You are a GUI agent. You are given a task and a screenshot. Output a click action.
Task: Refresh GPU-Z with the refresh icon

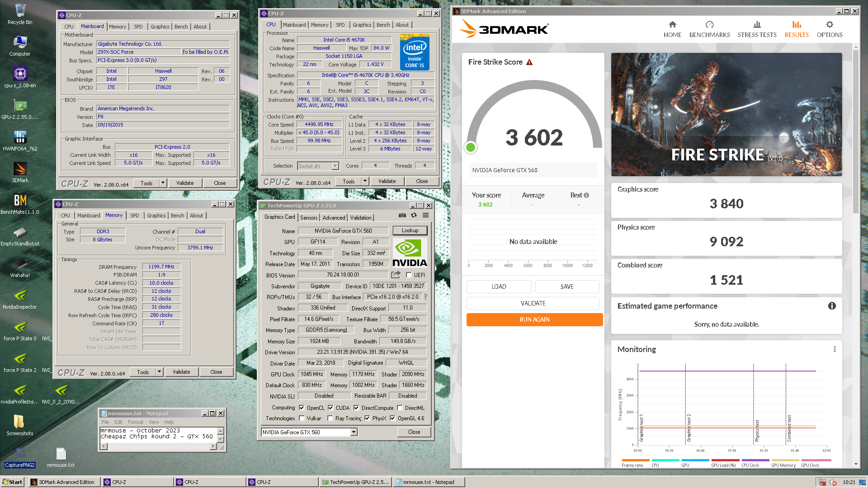coord(414,216)
